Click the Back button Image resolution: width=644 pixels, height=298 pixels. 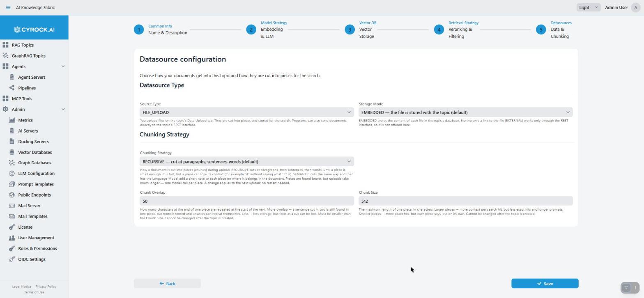pos(167,284)
